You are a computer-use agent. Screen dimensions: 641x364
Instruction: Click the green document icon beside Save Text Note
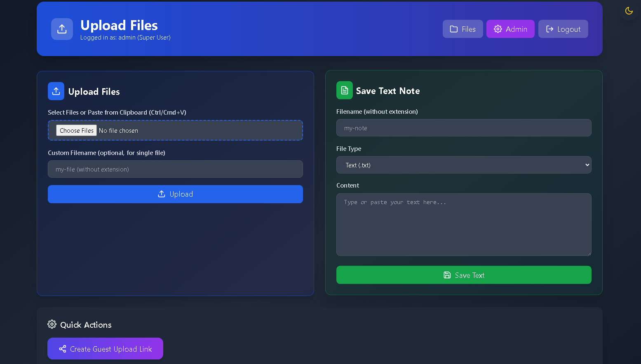344,90
